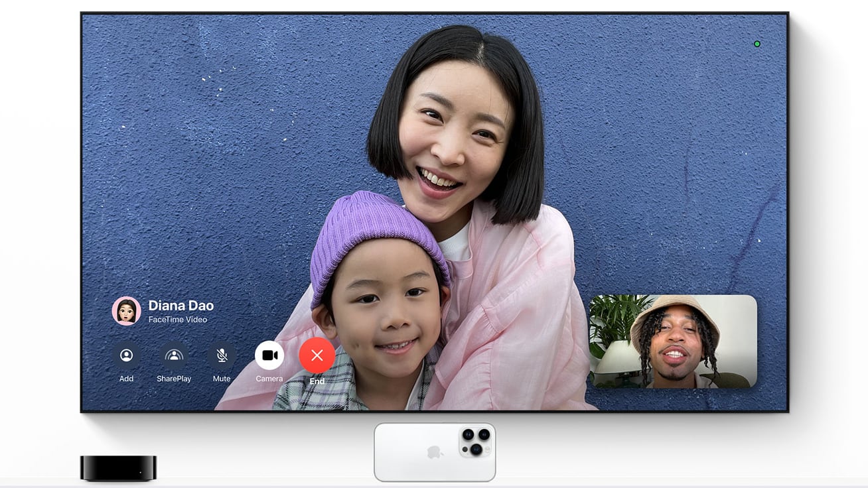The height and width of the screenshot is (488, 868).
Task: Select the Add participant icon
Action: (x=126, y=355)
